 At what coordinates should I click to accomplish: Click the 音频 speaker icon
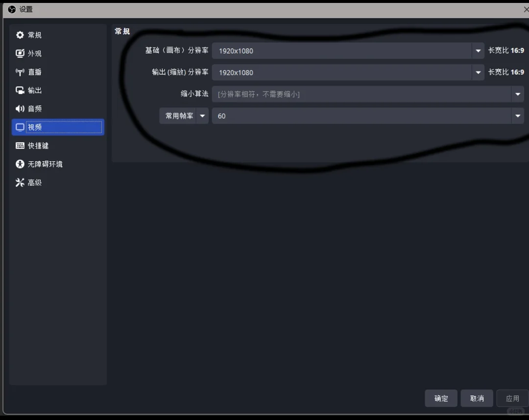(x=20, y=109)
